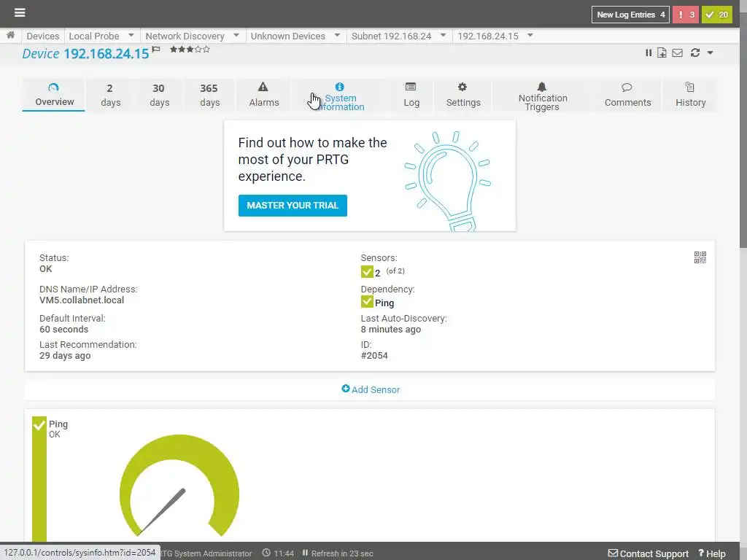Screen dimensions: 747x560
Task: Click the '#2054' ID value
Action: point(374,355)
